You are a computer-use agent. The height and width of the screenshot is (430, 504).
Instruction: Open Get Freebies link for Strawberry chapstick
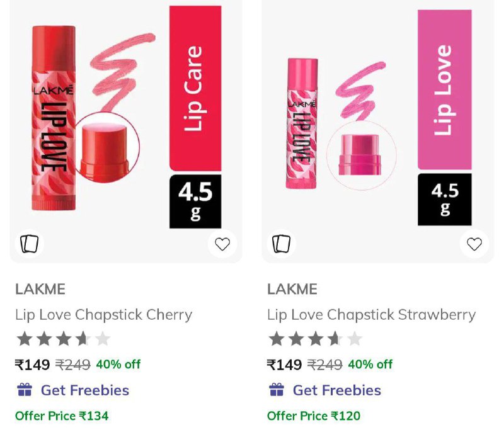(x=337, y=390)
